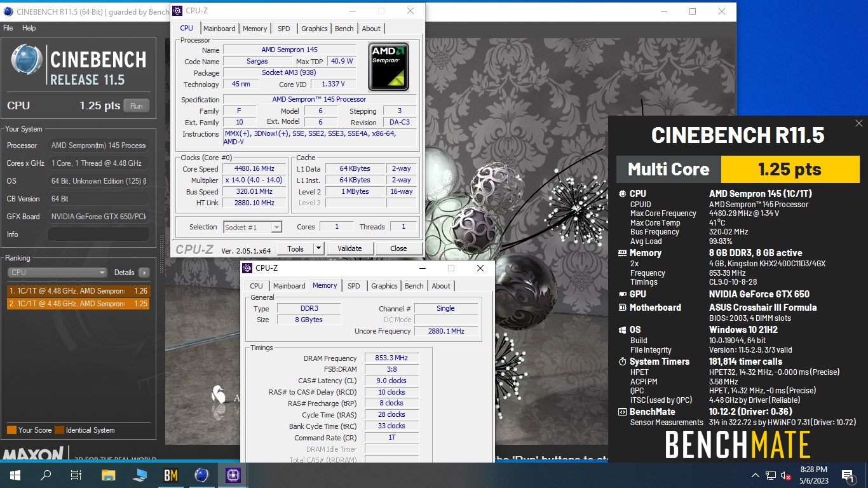Open the File menu in Cinebench

coord(8,28)
